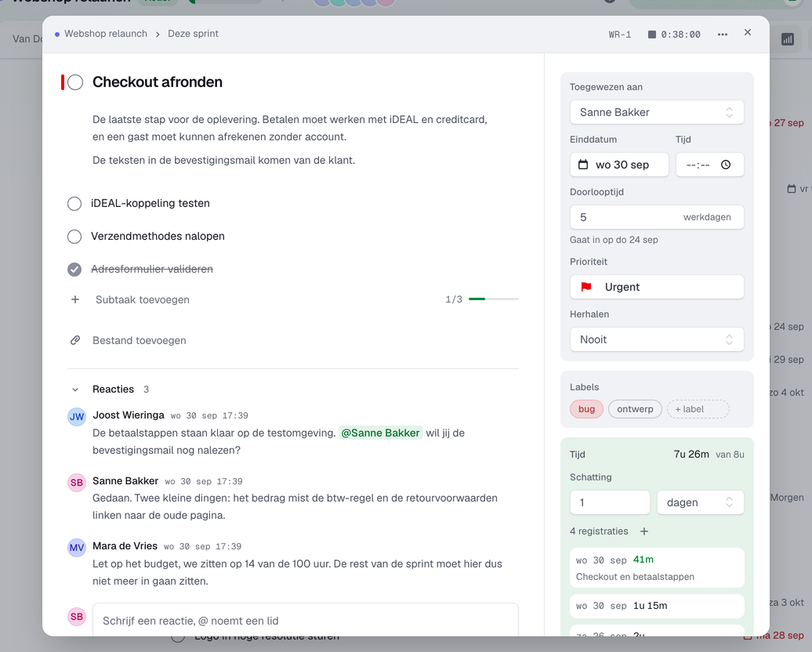Click the subtask progress bar
812x652 pixels.
point(494,299)
